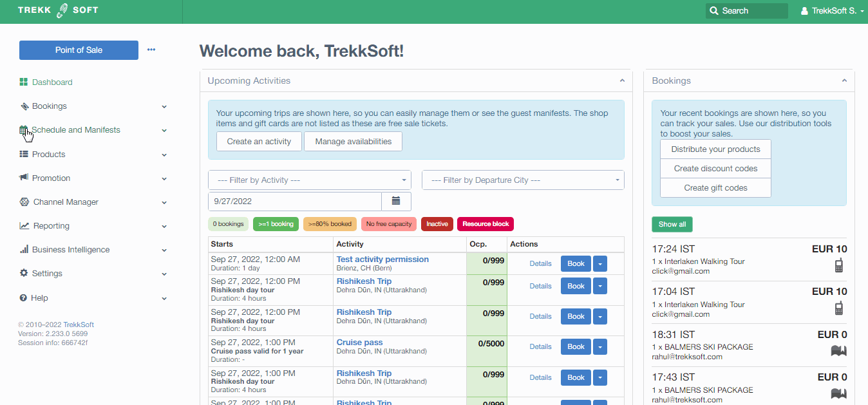This screenshot has height=405, width=868.
Task: Open the Filter by Departure City dropdown
Action: [523, 180]
